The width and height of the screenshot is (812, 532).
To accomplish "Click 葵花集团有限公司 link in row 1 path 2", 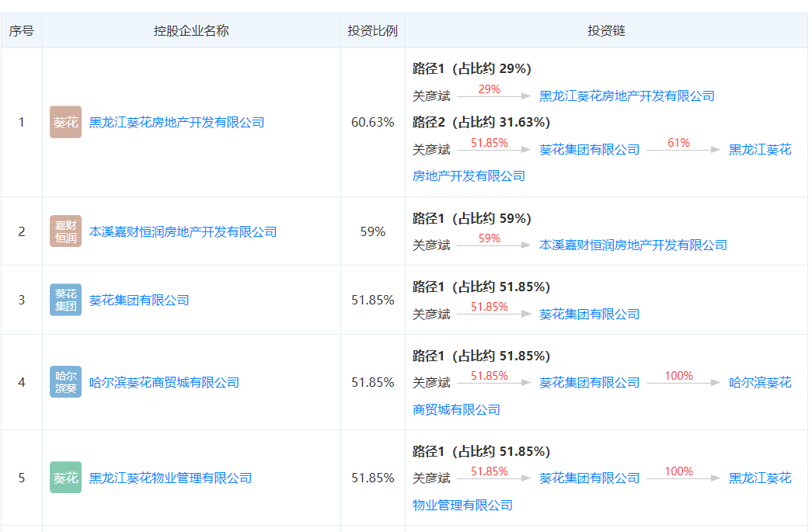I will 589,150.
